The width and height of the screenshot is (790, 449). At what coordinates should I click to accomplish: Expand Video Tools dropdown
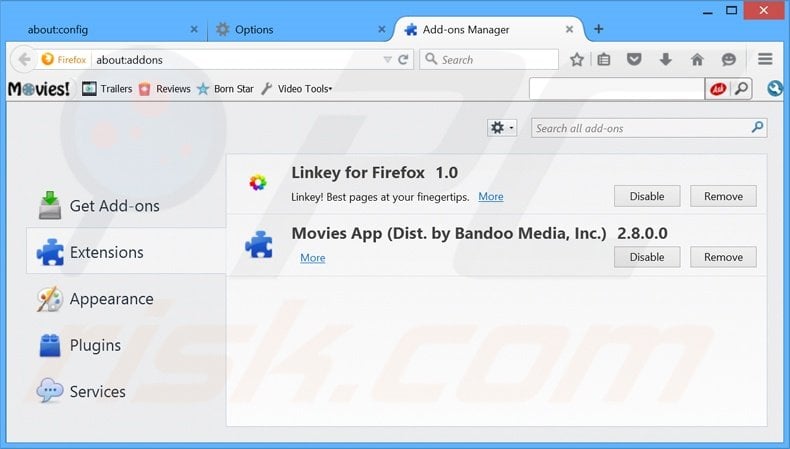click(297, 89)
